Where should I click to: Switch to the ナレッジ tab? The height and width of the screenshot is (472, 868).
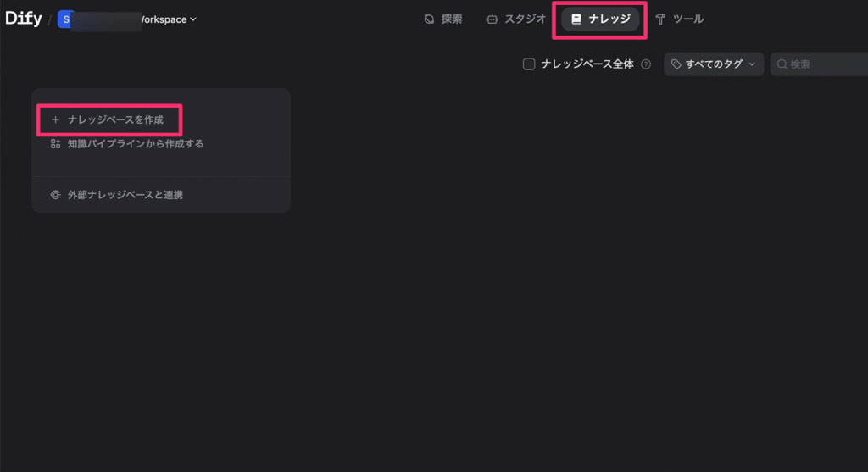(x=600, y=19)
